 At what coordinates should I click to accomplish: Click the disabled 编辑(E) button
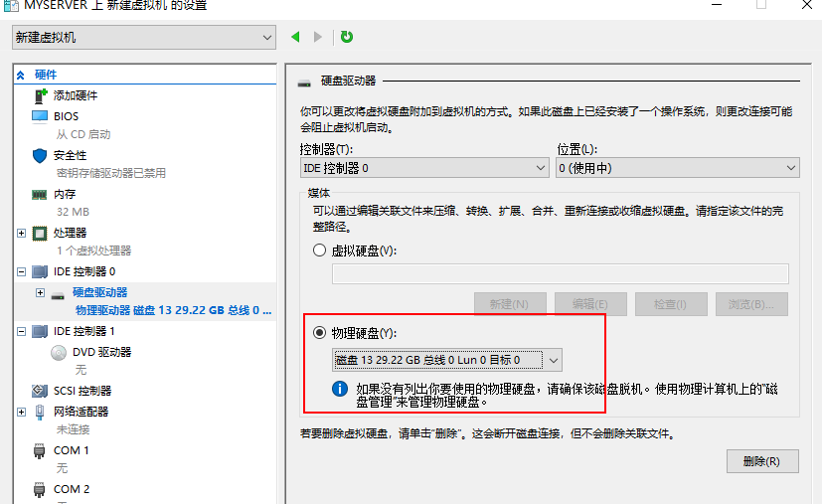[x=590, y=304]
